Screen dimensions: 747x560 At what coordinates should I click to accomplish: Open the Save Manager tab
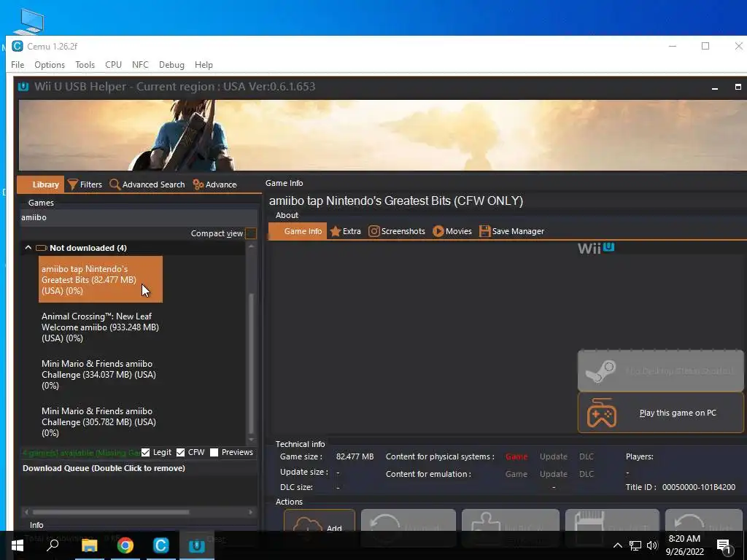tap(511, 231)
